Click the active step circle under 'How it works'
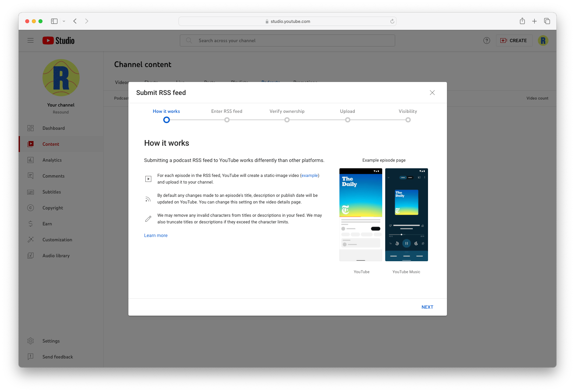Screen dimensions: 575x392 click(x=167, y=120)
